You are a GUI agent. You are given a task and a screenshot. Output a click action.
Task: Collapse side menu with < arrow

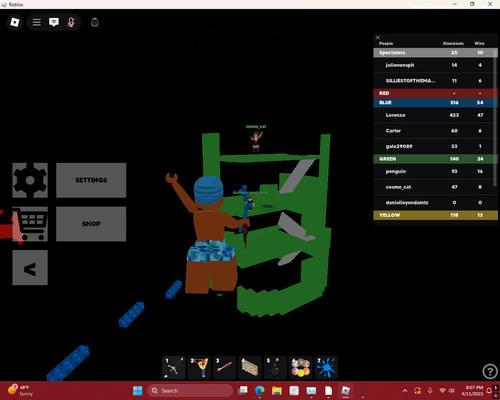[30, 268]
